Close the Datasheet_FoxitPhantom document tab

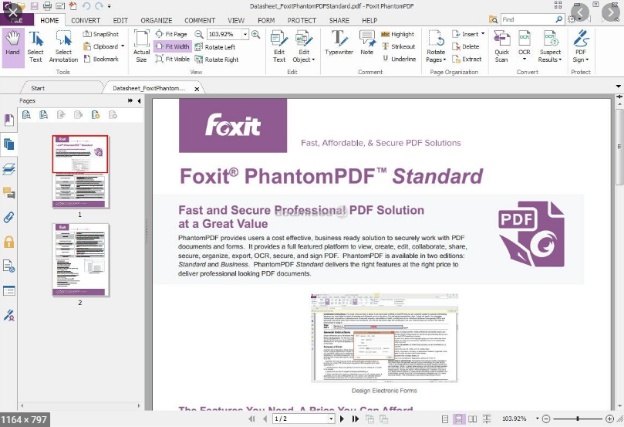pos(197,89)
